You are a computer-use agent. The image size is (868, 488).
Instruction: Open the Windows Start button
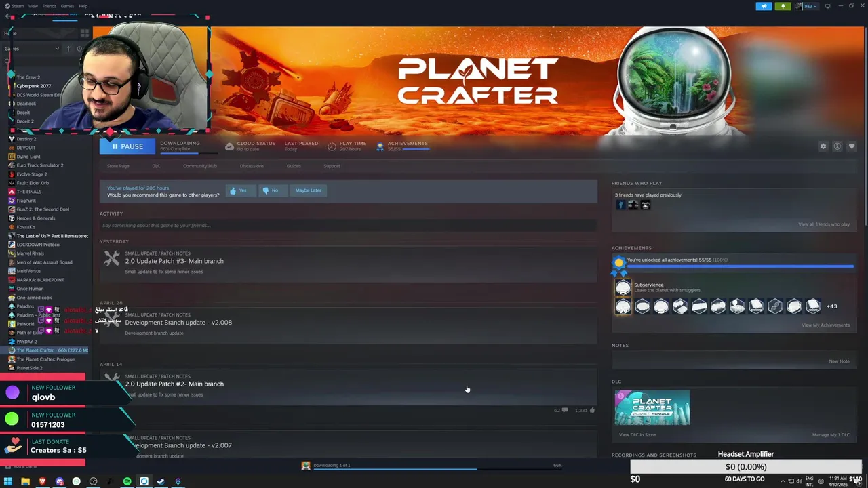tap(8, 481)
